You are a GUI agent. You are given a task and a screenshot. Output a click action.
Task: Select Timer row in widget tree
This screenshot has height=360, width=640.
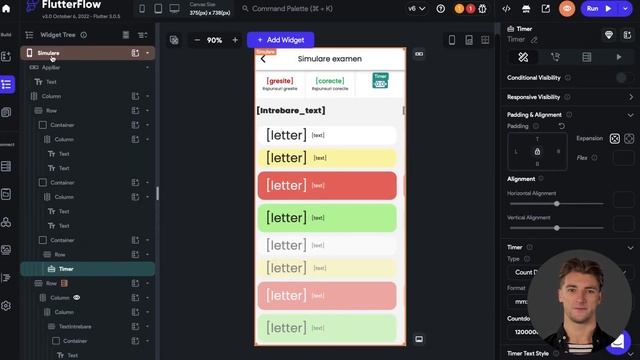point(88,269)
